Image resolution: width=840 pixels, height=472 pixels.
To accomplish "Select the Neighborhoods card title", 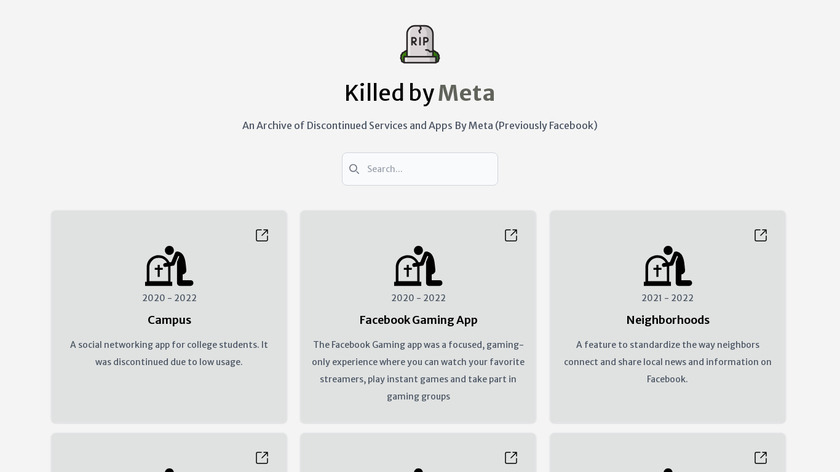I will pos(667,320).
